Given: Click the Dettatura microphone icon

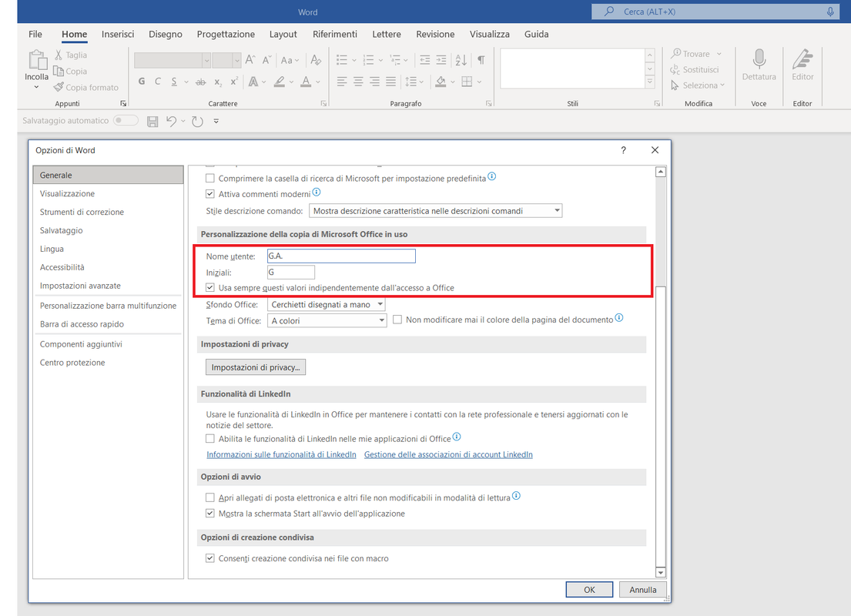Looking at the screenshot, I should pyautogui.click(x=759, y=59).
